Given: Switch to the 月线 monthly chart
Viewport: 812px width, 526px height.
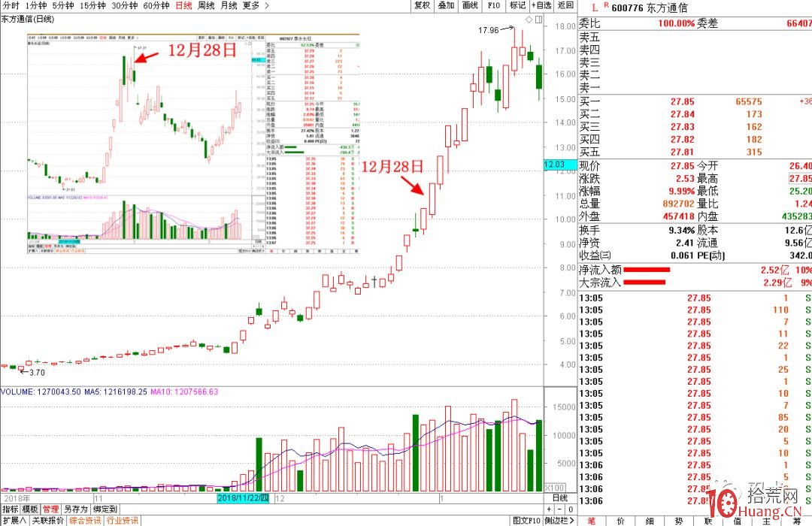Looking at the screenshot, I should (x=229, y=6).
